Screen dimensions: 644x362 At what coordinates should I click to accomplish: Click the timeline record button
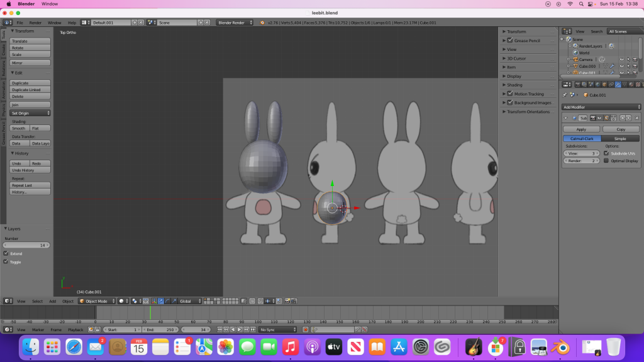(x=306, y=329)
